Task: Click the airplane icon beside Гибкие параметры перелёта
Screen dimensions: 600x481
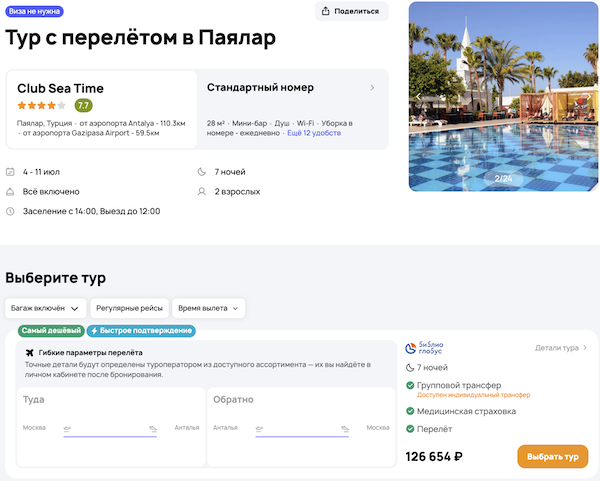Action: [x=29, y=353]
